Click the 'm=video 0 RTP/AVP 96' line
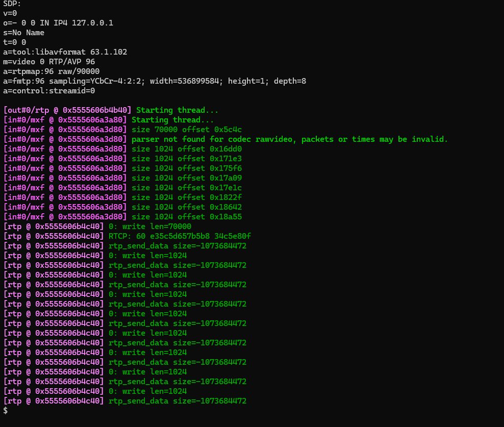 (49, 61)
